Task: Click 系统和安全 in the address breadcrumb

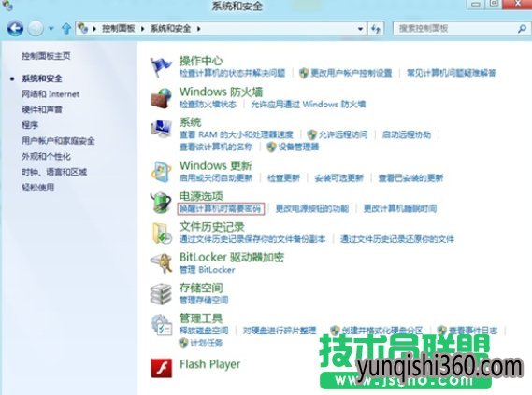Action: (171, 28)
